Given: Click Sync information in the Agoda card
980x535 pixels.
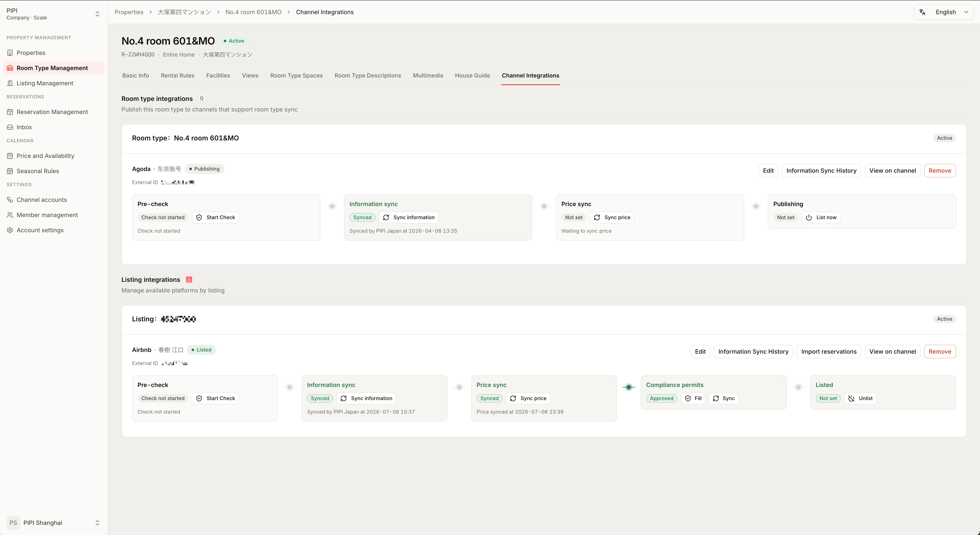Looking at the screenshot, I should (409, 217).
